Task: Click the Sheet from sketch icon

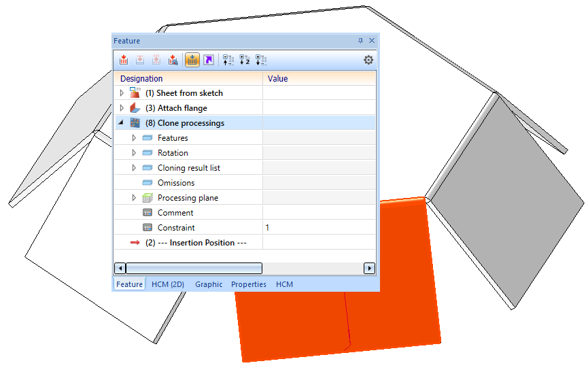Action: pos(135,92)
